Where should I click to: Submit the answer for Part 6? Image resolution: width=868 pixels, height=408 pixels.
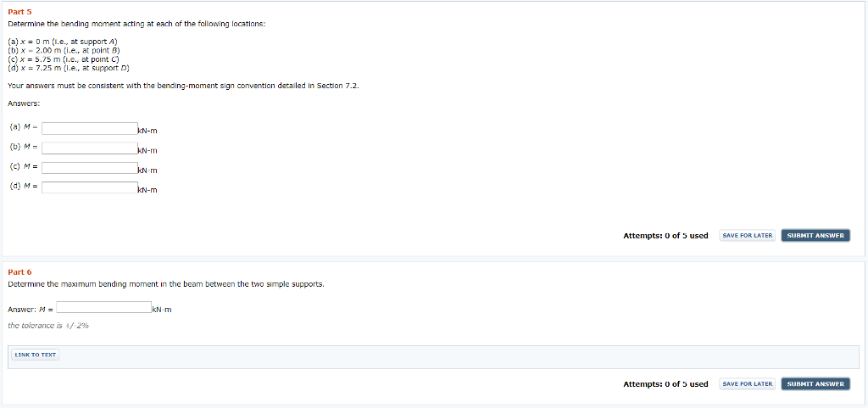pyautogui.click(x=815, y=384)
